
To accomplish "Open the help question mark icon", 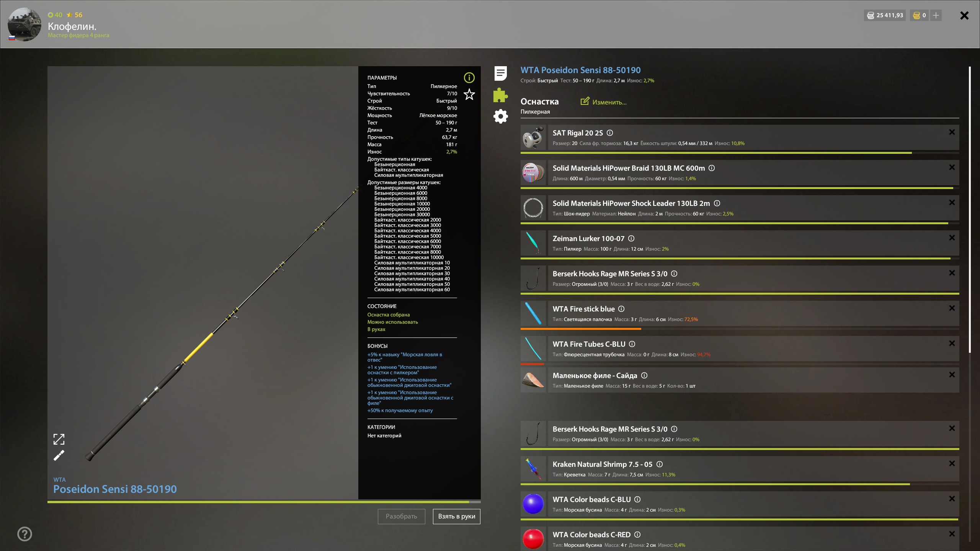I will click(25, 534).
